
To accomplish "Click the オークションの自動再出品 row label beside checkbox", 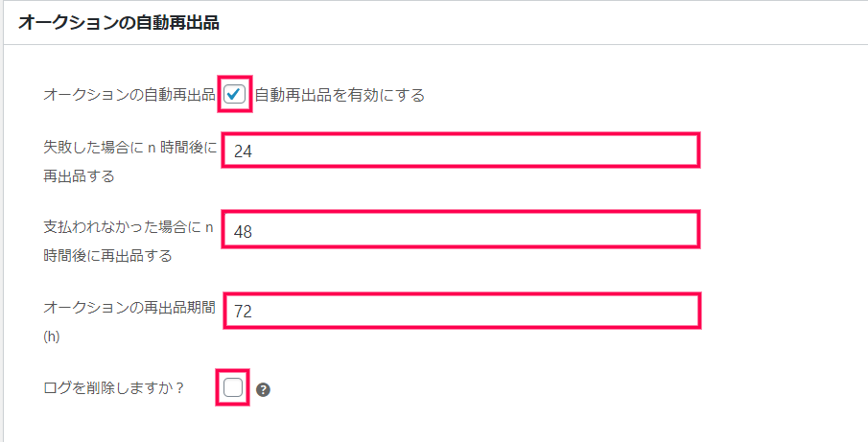I will pos(129,95).
